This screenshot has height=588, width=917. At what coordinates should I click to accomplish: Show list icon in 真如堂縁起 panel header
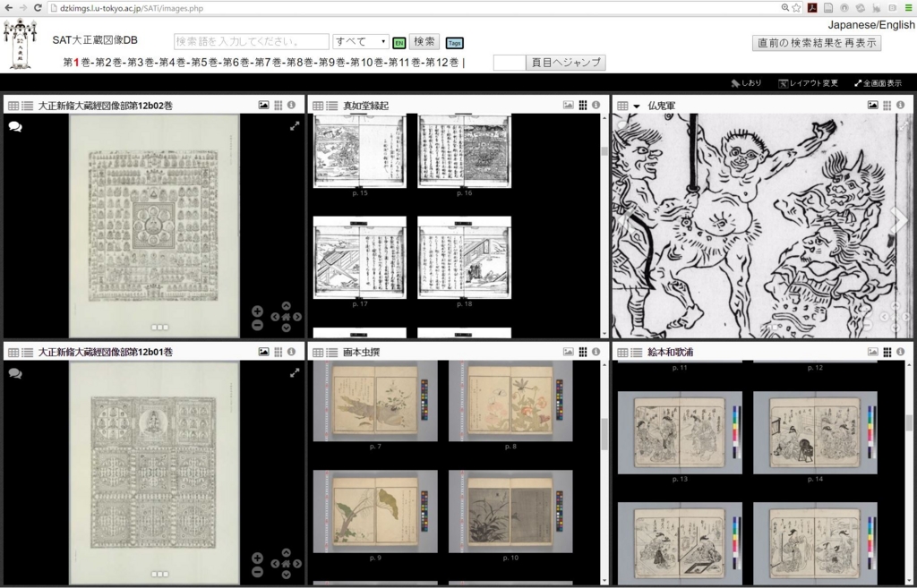pos(331,106)
